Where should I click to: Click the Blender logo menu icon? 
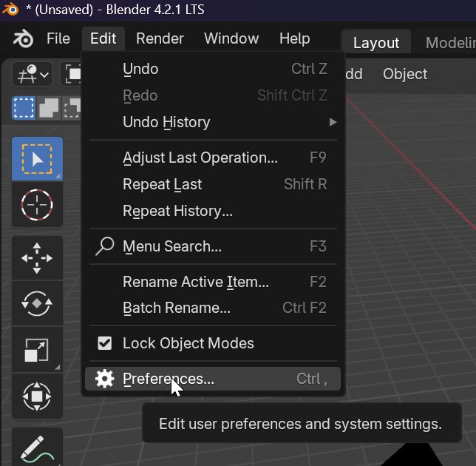23,38
